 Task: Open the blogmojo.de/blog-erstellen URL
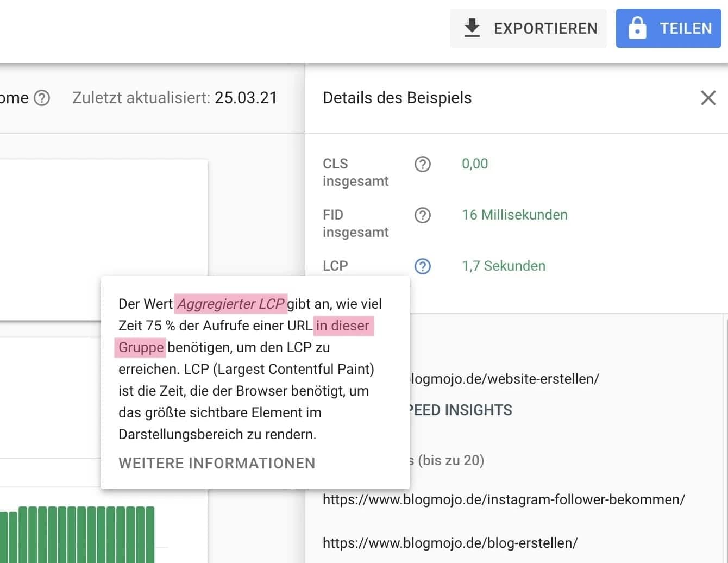click(449, 542)
